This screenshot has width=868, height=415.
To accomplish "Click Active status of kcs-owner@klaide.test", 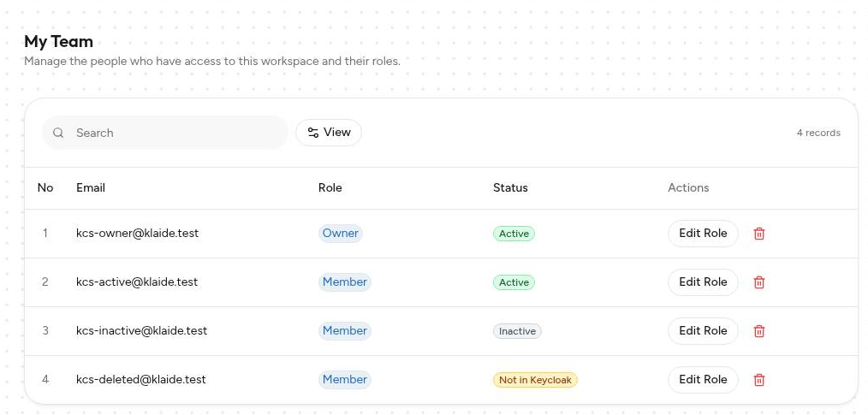I will (x=514, y=234).
